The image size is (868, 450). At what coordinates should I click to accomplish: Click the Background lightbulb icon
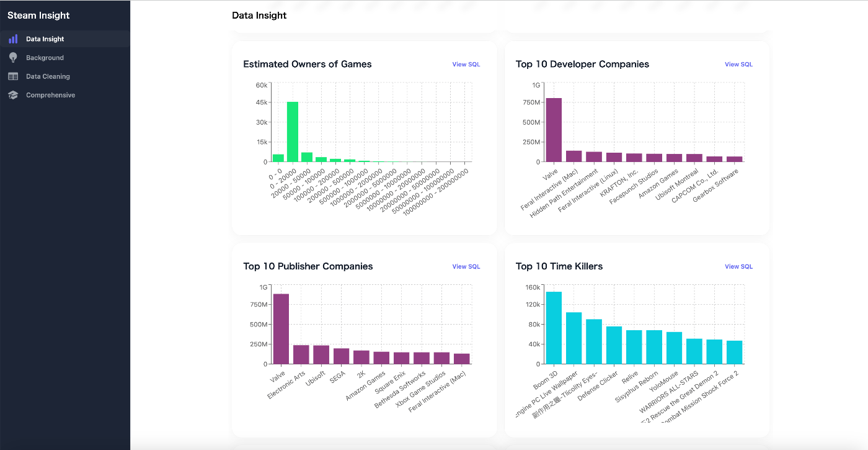pos(13,58)
